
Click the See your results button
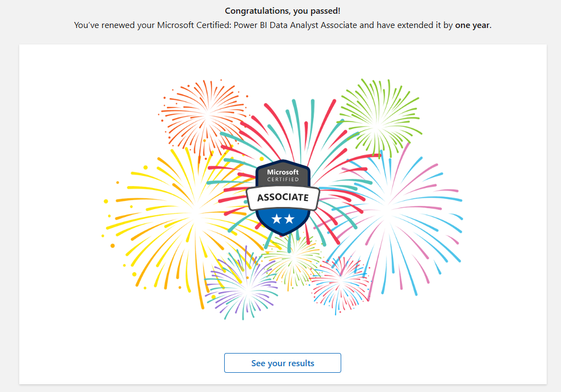[x=282, y=363]
